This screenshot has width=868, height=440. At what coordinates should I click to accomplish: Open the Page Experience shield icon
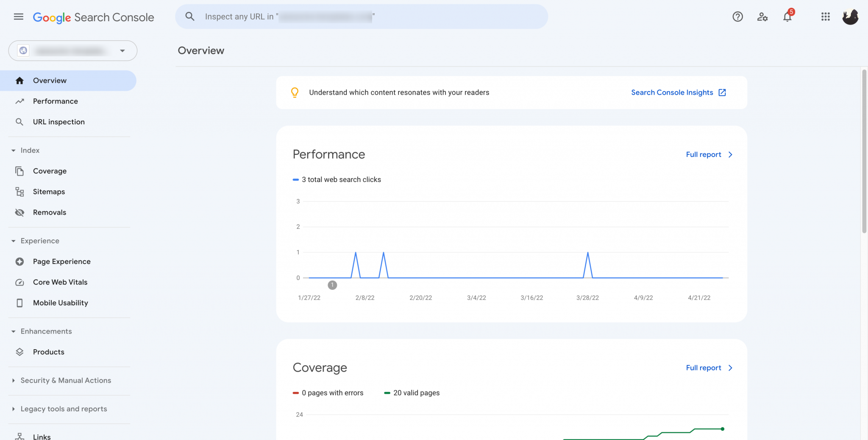19,261
